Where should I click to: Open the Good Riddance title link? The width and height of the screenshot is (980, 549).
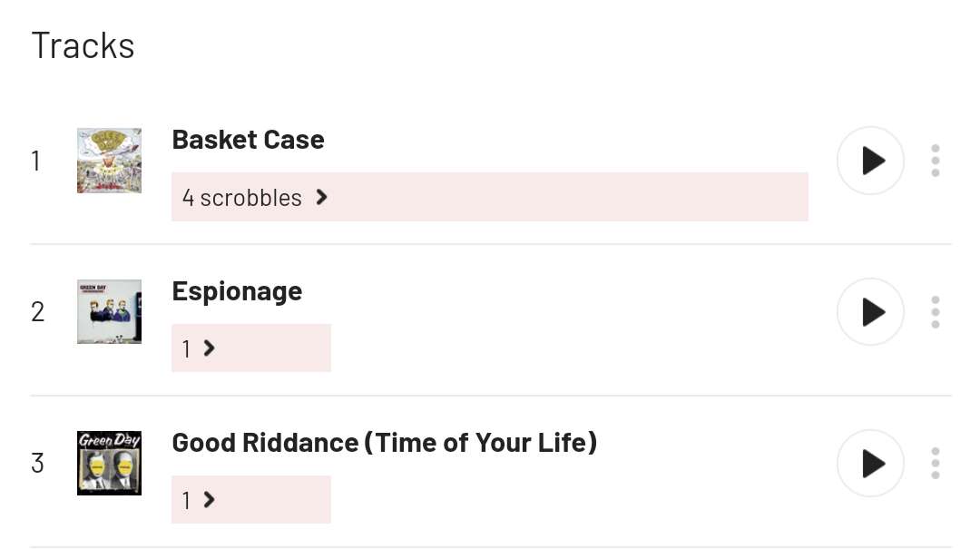point(384,443)
